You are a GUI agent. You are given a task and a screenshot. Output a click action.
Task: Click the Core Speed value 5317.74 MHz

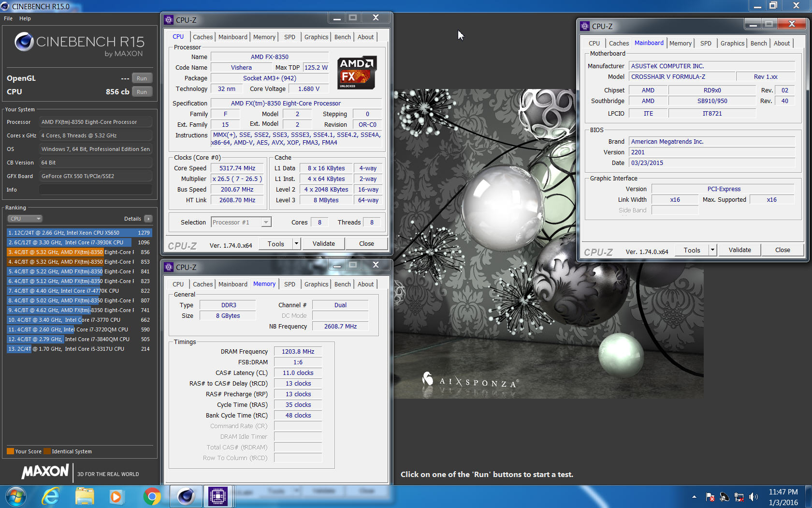237,168
